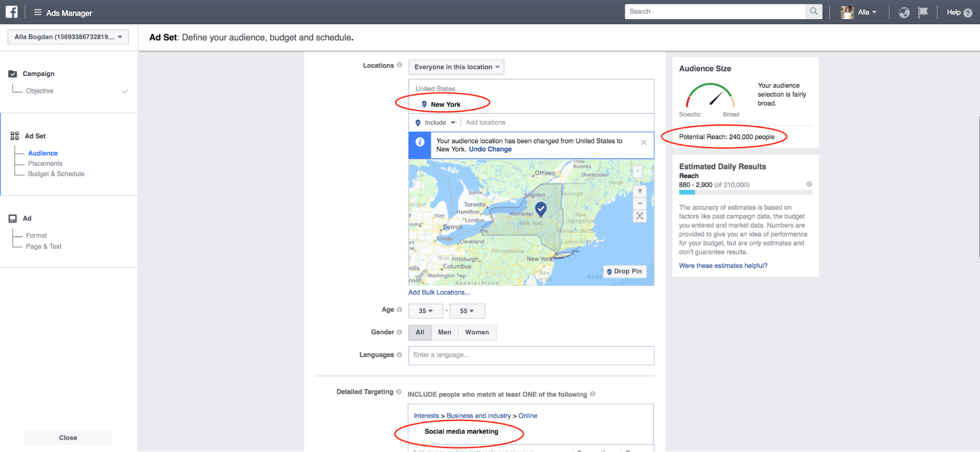Open the Ads Manager hamburger menu
Image resolution: width=980 pixels, height=452 pixels.
tap(38, 12)
